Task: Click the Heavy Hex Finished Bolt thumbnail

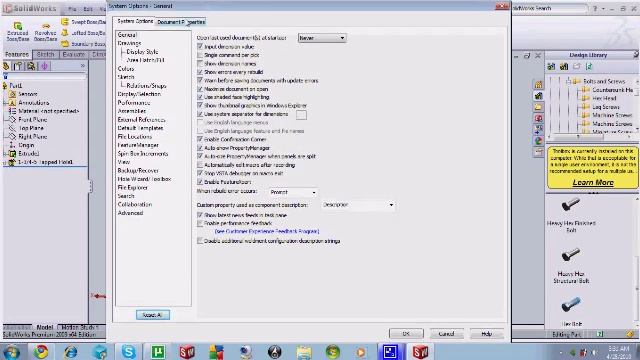Action: pyautogui.click(x=570, y=204)
